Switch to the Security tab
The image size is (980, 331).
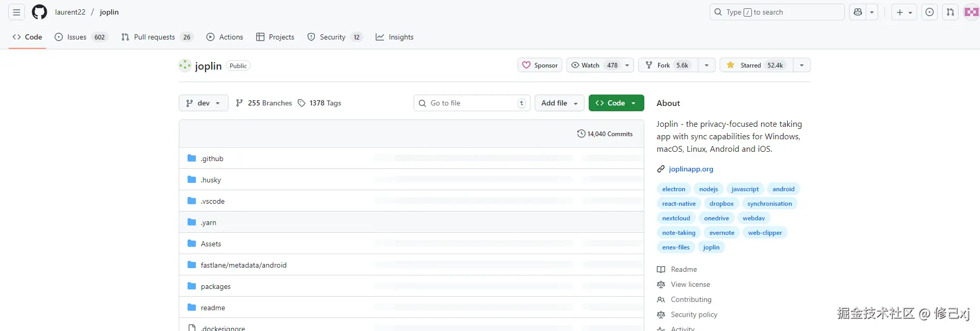[x=335, y=37]
